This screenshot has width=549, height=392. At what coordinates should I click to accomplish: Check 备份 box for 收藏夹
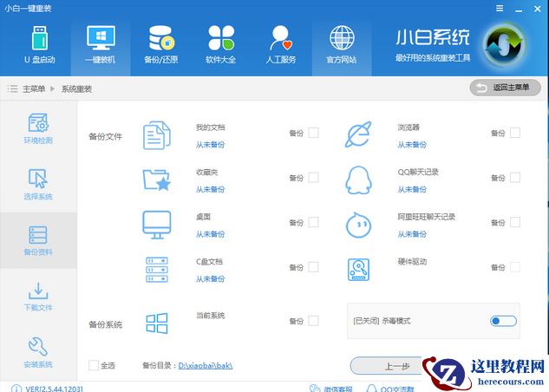[x=313, y=178]
